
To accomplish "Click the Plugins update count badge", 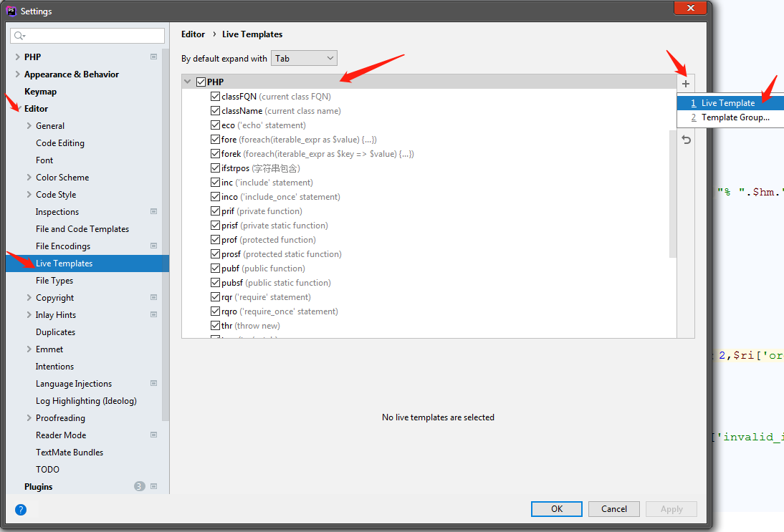I will click(140, 487).
